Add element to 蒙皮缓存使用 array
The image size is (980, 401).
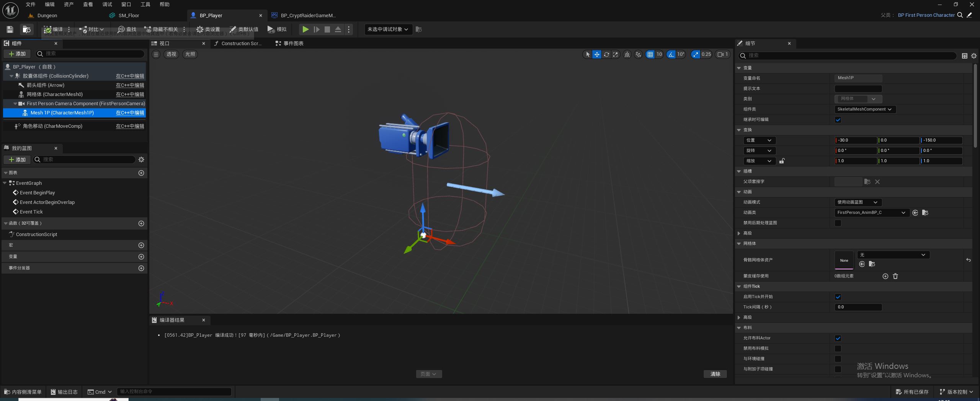885,276
